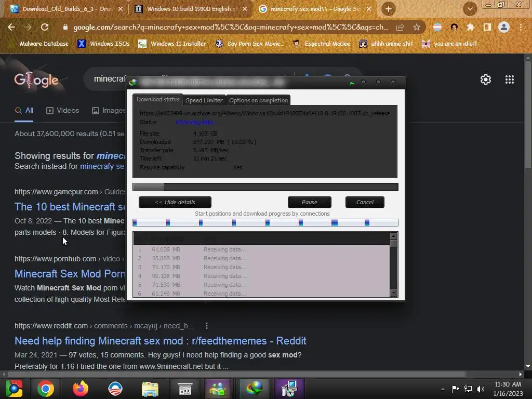The height and width of the screenshot is (399, 532).
Task: Click the Start button on the taskbar
Action: click(x=14, y=389)
